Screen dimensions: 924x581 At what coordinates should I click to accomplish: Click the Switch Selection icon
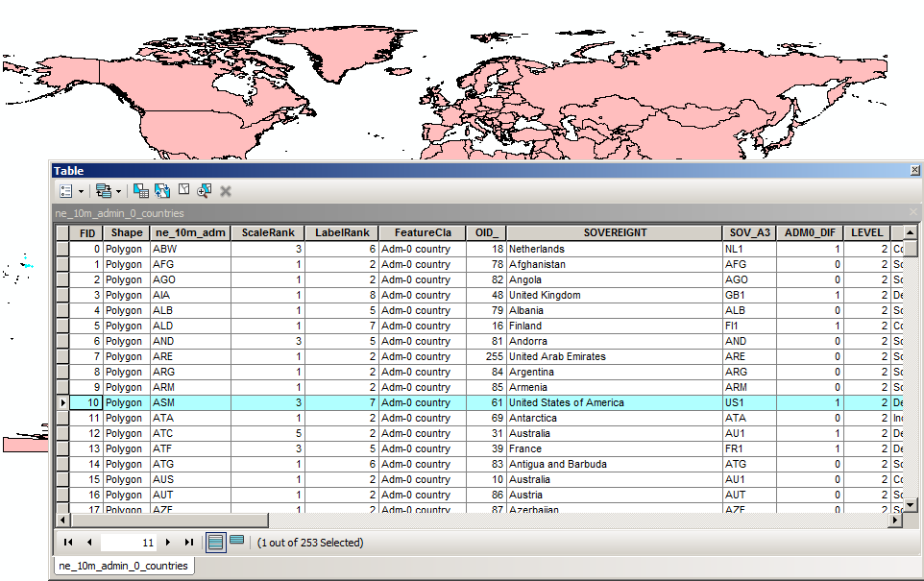pos(161,190)
